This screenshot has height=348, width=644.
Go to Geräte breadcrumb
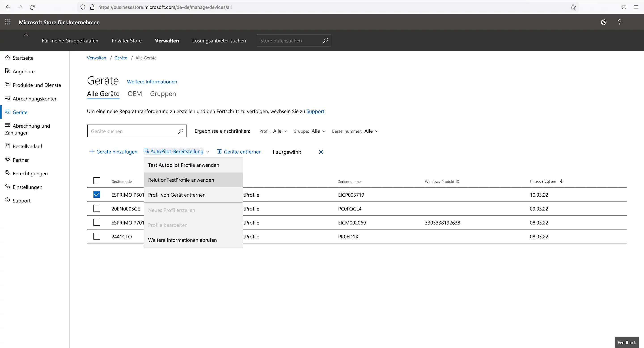click(x=121, y=58)
